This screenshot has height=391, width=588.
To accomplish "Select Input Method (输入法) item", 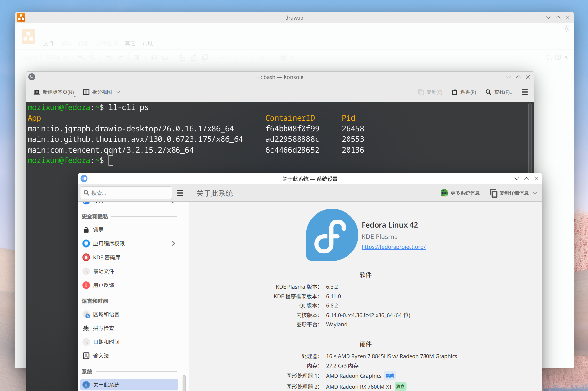I will (129, 356).
